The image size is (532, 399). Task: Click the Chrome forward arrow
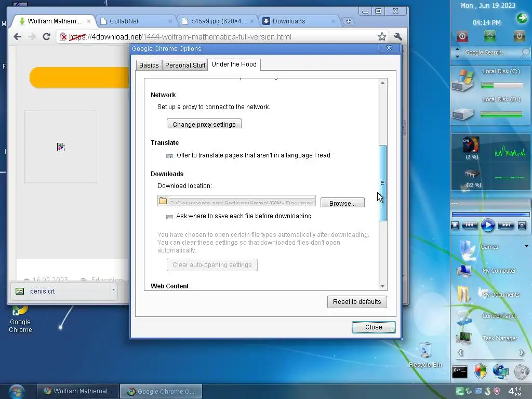32,37
